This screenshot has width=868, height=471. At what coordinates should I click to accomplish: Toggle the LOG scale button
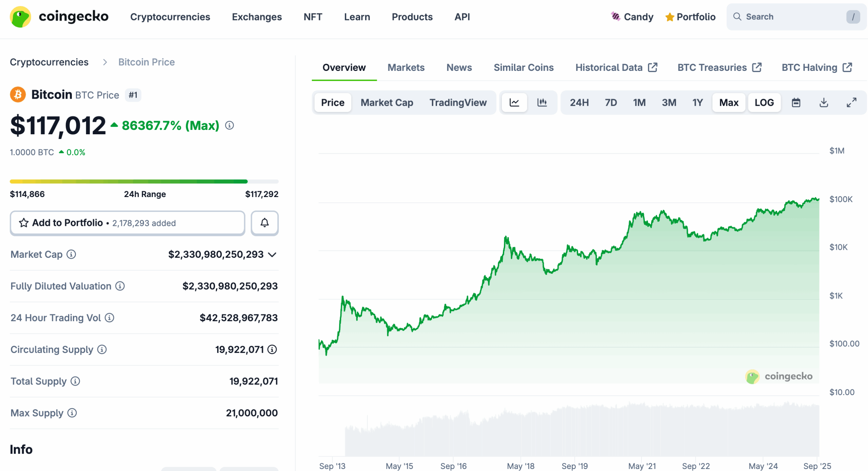(764, 102)
